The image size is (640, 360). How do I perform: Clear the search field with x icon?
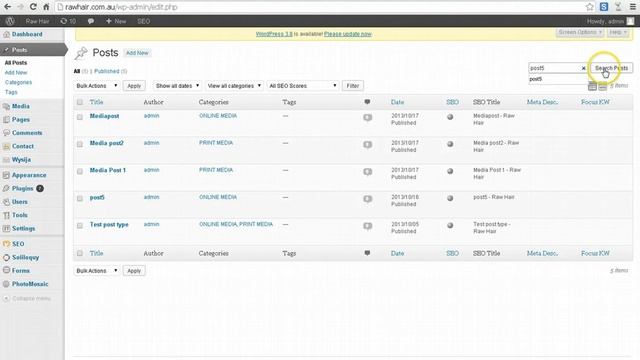(583, 68)
